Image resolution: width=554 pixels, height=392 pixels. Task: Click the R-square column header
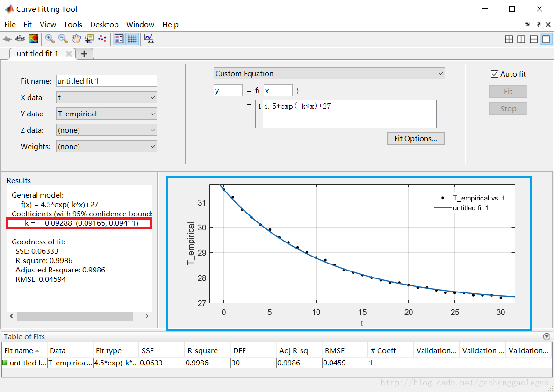[x=208, y=351]
